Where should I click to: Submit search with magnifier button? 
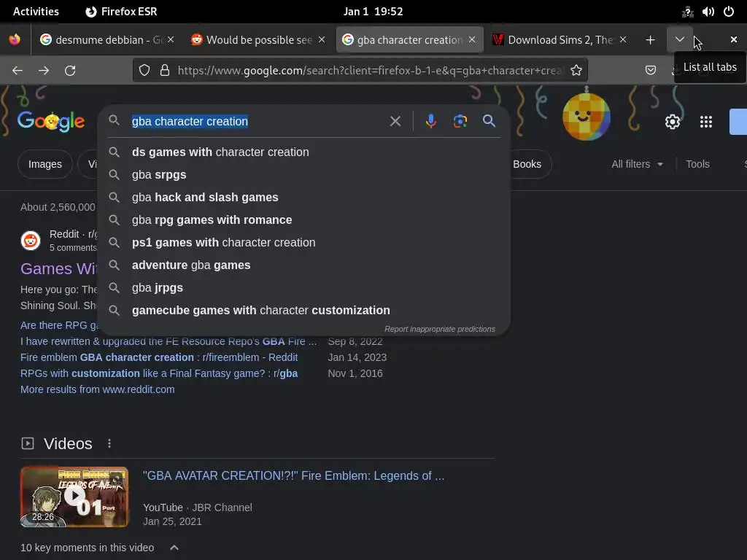click(x=489, y=121)
